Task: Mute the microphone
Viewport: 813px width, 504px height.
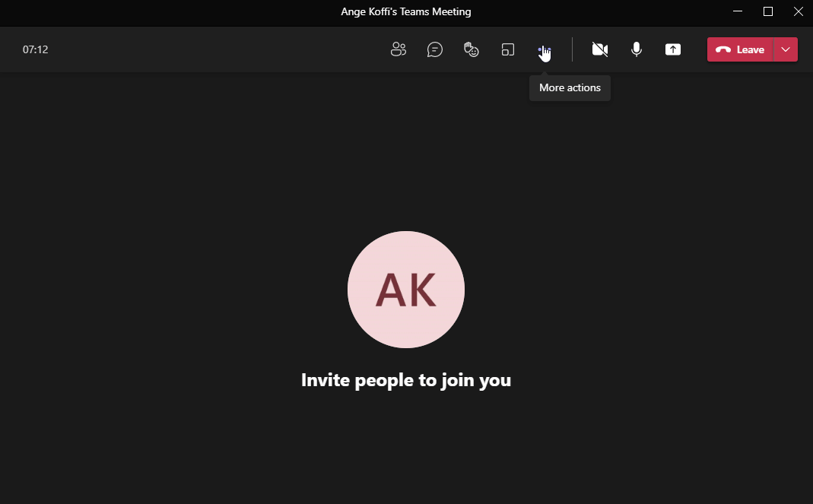Action: click(637, 49)
